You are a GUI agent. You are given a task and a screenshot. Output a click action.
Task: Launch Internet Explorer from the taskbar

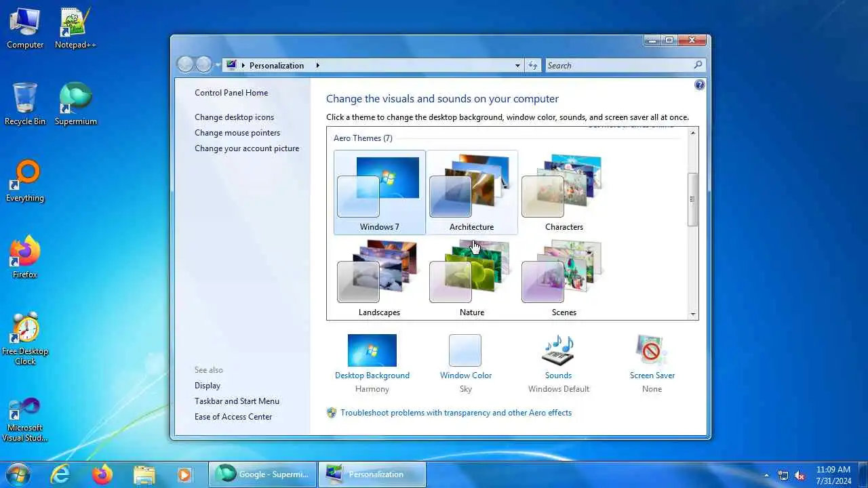[60, 474]
